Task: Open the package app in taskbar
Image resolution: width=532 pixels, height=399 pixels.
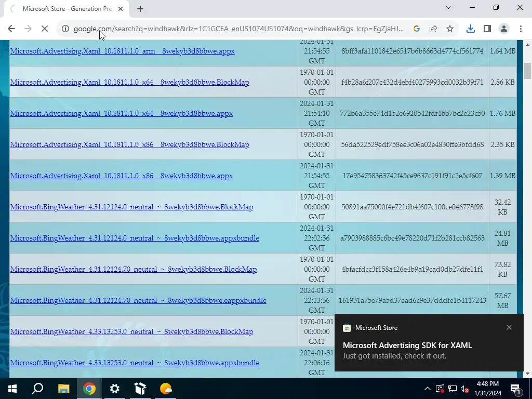Action: pos(140,389)
